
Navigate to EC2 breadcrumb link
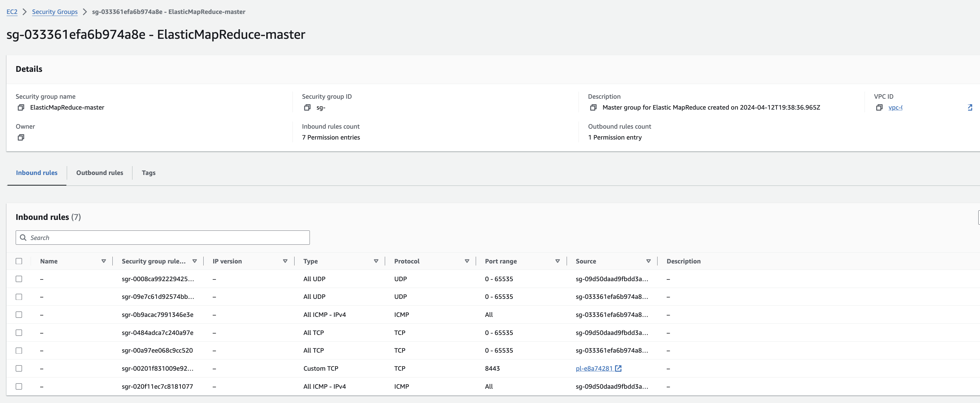pos(12,12)
